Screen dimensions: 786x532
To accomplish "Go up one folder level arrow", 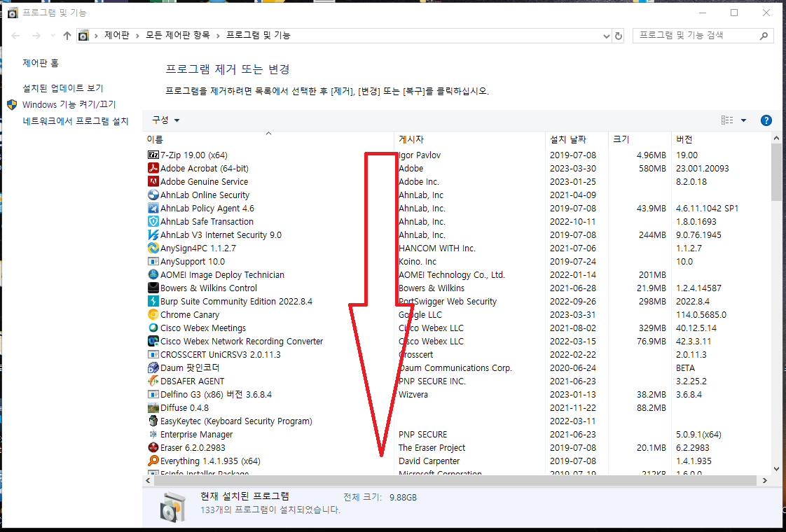I will coord(67,36).
